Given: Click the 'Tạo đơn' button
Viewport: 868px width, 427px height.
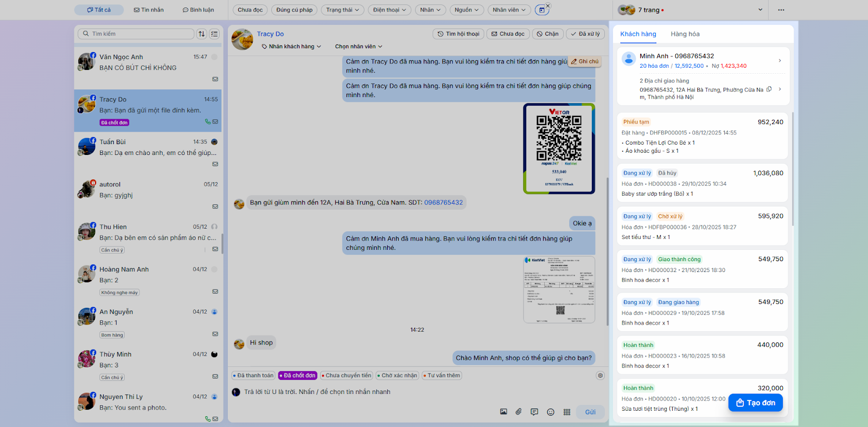Looking at the screenshot, I should 755,403.
